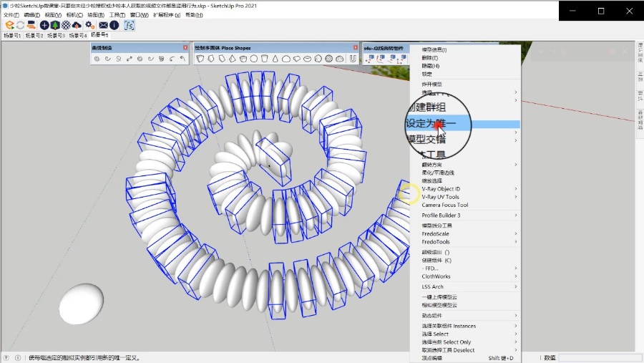
Task: Expand V-Ray UV Tools submenu
Action: (x=465, y=197)
